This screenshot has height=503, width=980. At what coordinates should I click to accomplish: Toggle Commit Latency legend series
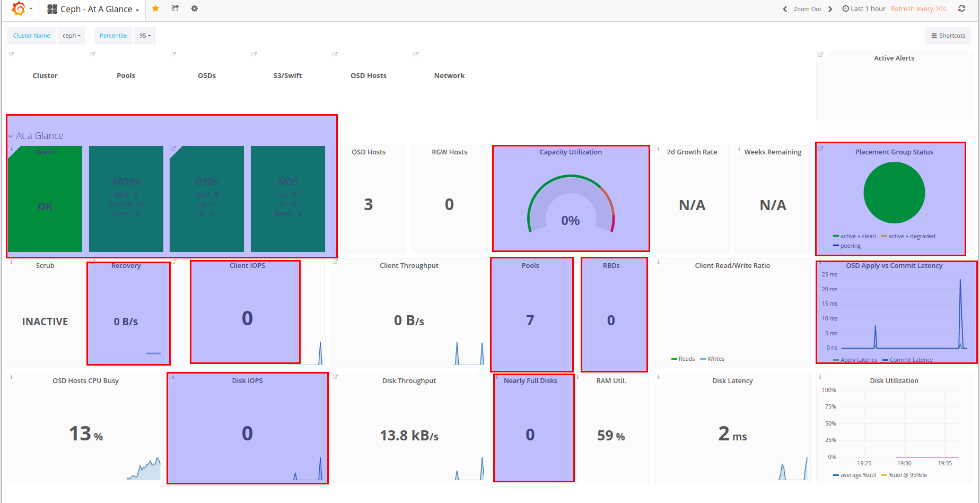(x=907, y=360)
